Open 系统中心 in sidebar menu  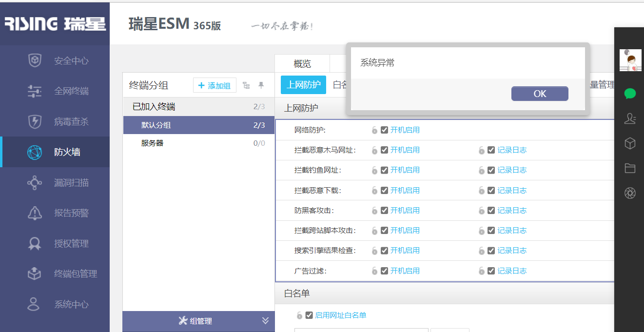[55, 304]
